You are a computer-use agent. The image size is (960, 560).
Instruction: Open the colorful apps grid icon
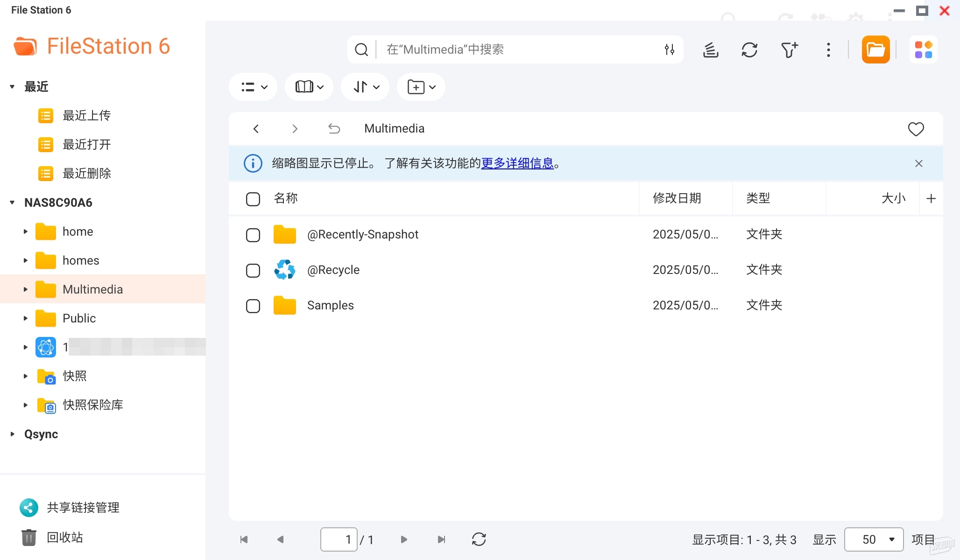pos(923,49)
